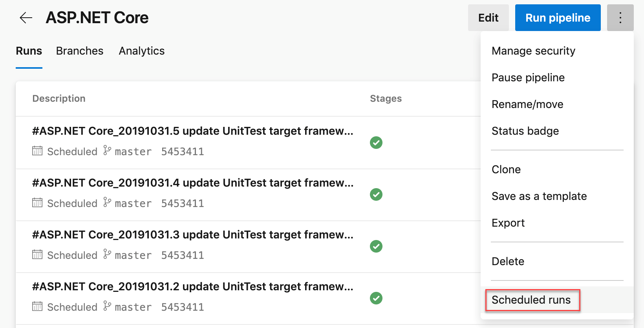Click the scheduled calendar icon on run 20191031.5

[x=37, y=151]
